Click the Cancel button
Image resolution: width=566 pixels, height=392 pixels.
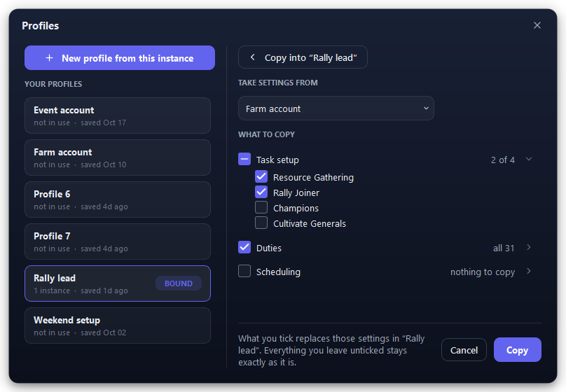(464, 350)
